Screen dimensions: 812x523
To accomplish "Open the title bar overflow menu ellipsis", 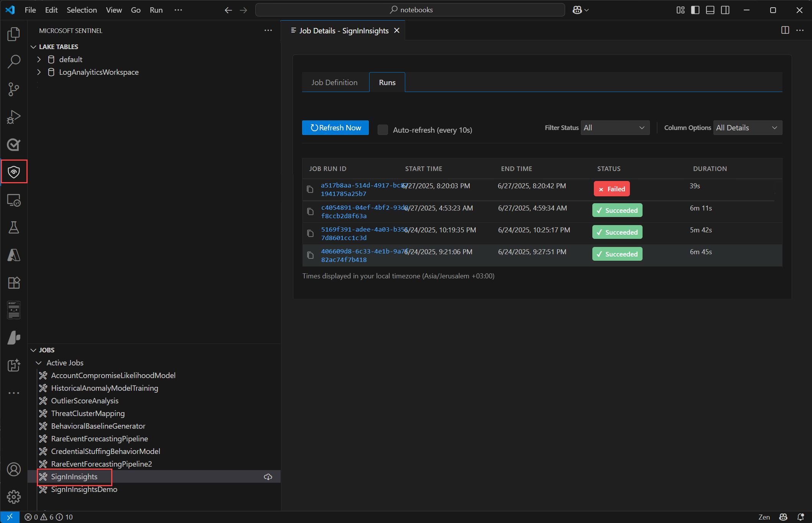I will pyautogui.click(x=178, y=10).
